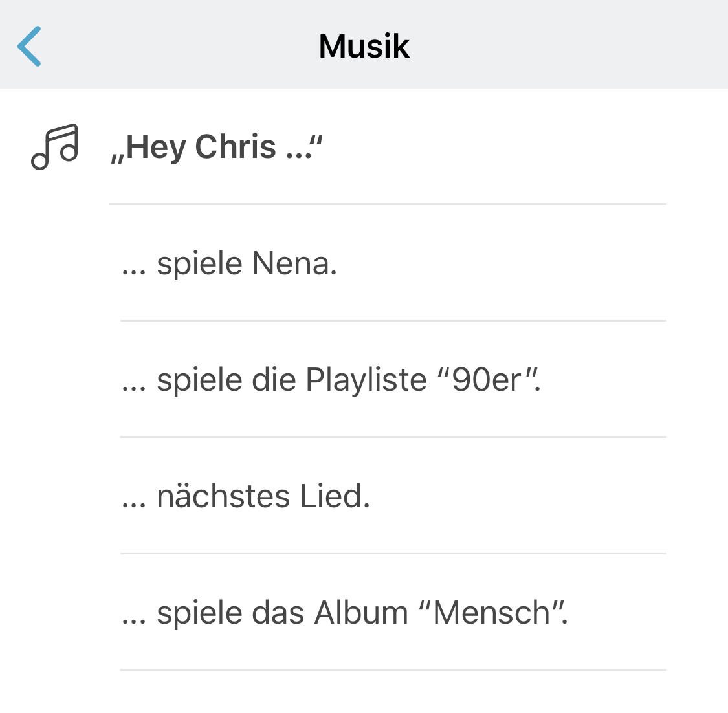Click the name "Chris" in the header
The width and height of the screenshot is (728, 713).
[x=236, y=147]
